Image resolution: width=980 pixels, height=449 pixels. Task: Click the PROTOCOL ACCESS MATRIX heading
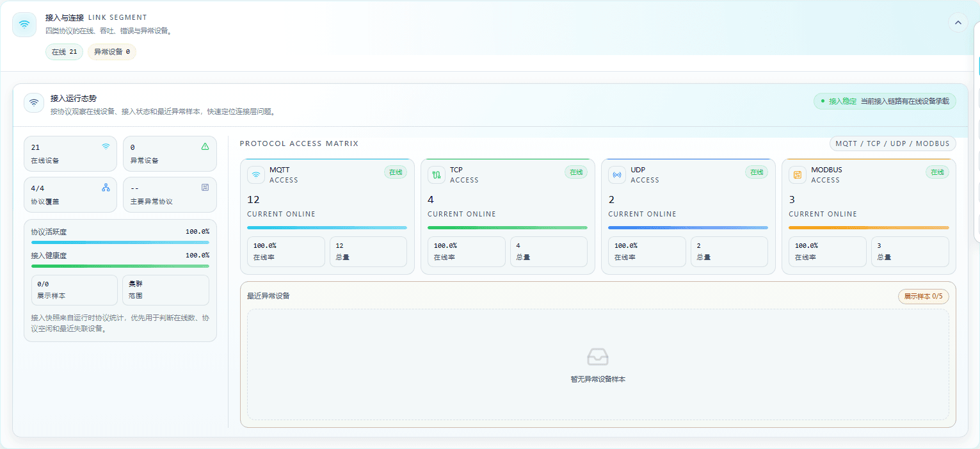coord(299,143)
